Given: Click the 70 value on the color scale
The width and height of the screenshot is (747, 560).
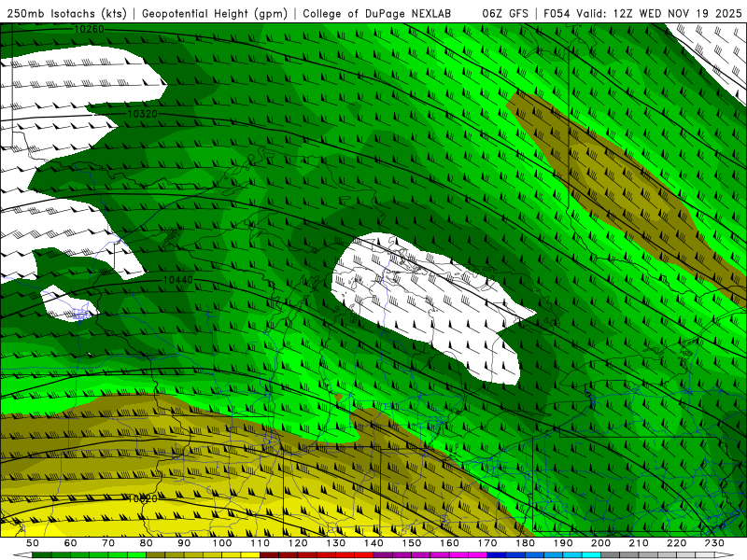Looking at the screenshot, I should click(108, 543).
